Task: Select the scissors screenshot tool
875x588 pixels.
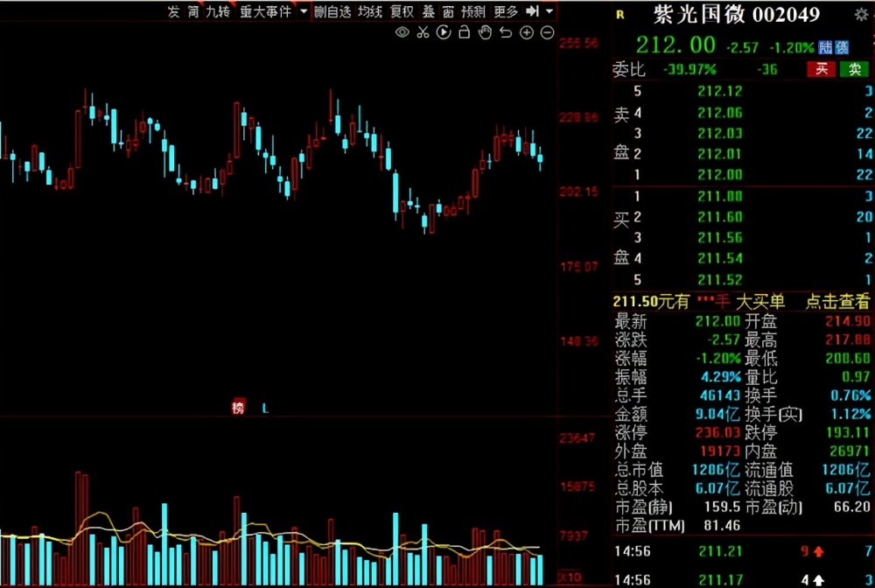Action: [x=423, y=32]
